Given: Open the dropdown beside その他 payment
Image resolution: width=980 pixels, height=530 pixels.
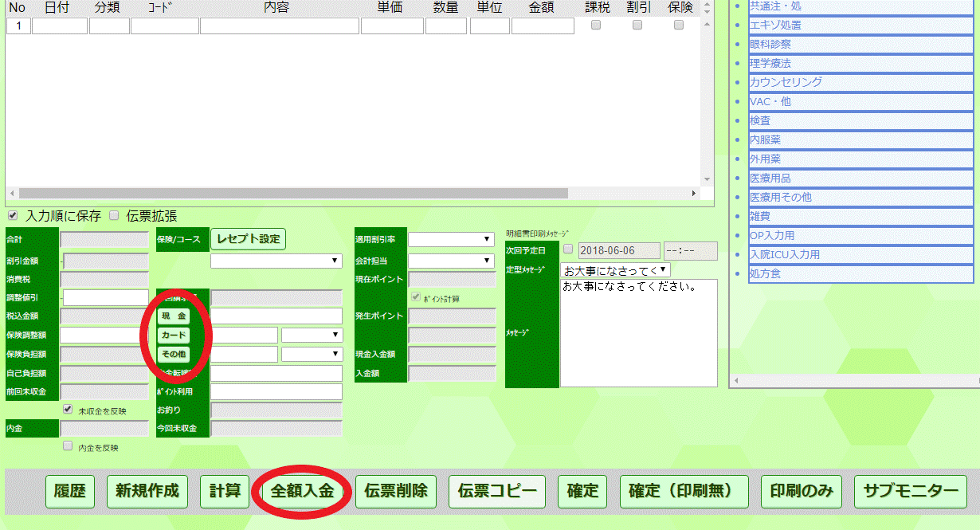Looking at the screenshot, I should tap(312, 354).
